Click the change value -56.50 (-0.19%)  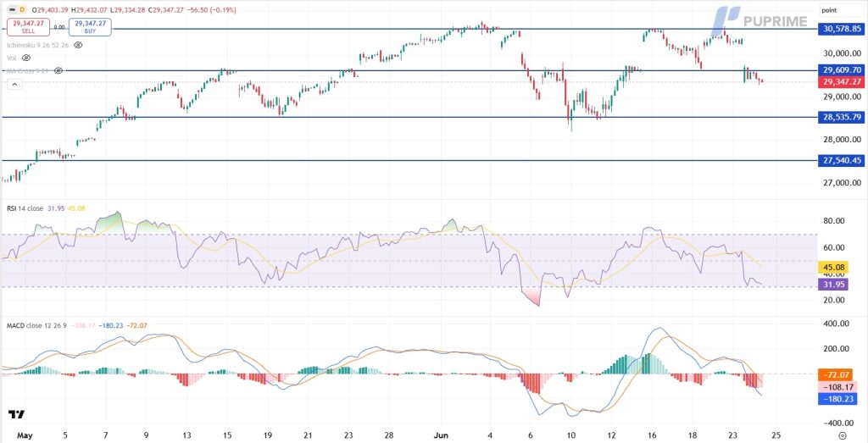(210, 10)
